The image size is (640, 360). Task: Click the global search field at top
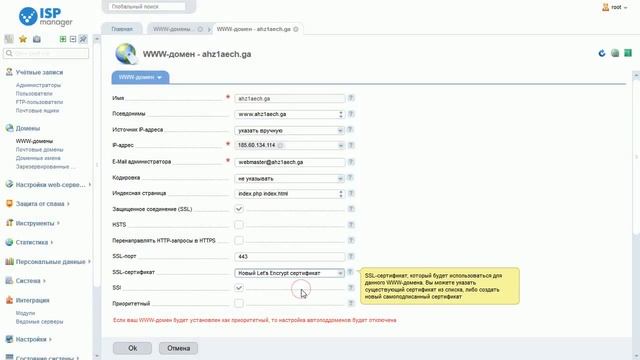147,7
